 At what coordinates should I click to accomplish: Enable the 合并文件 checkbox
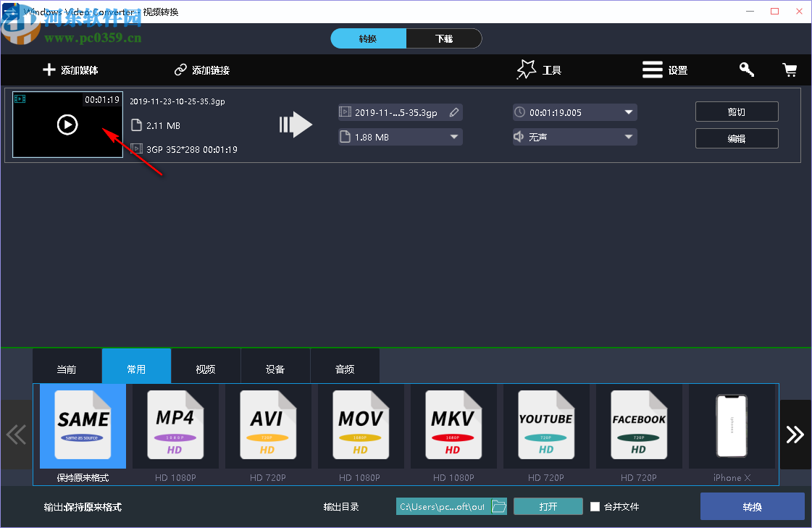[595, 506]
